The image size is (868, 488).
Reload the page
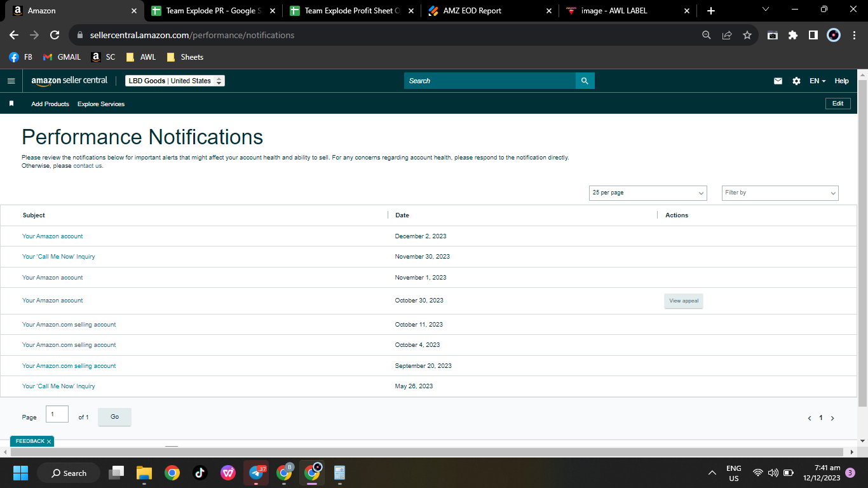point(55,35)
